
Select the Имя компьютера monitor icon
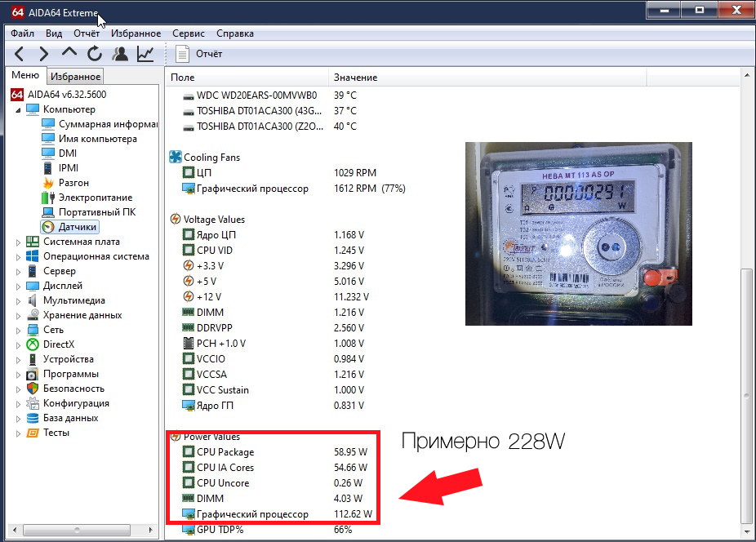coord(47,139)
